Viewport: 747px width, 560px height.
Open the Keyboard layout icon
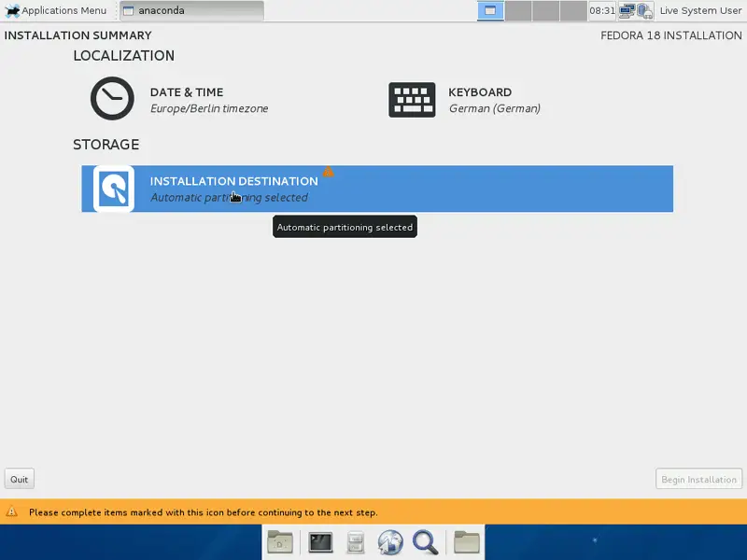click(412, 100)
